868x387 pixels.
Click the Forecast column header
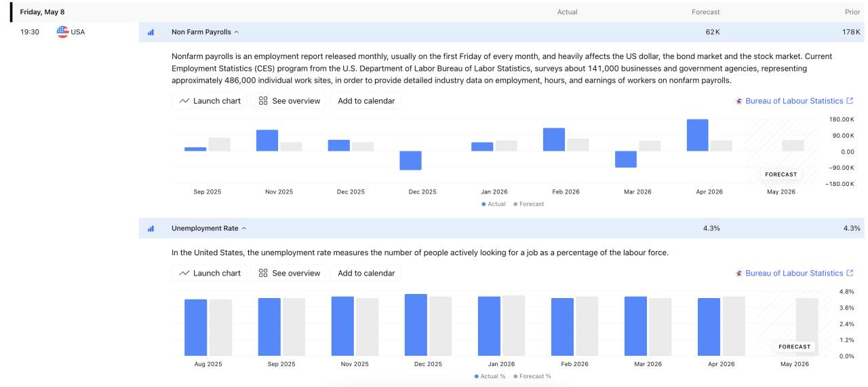[x=706, y=12]
